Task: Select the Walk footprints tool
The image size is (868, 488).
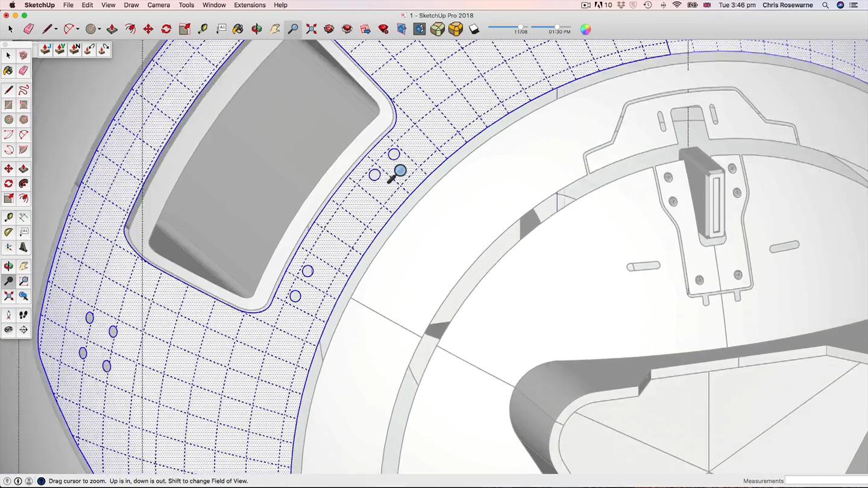Action: [x=24, y=315]
